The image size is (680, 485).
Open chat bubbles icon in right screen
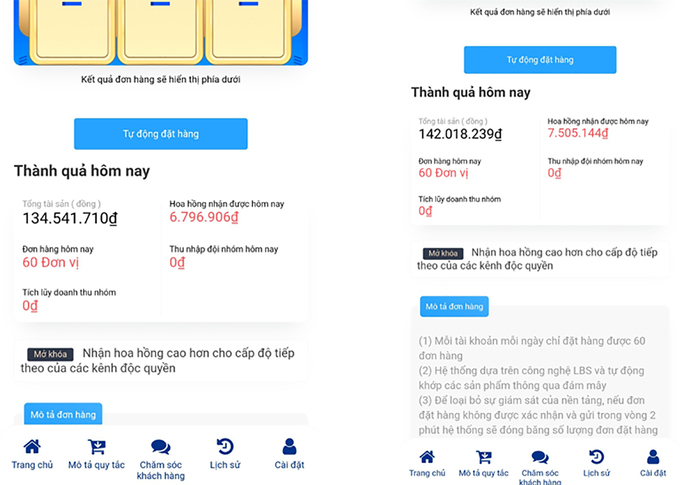pyautogui.click(x=540, y=457)
